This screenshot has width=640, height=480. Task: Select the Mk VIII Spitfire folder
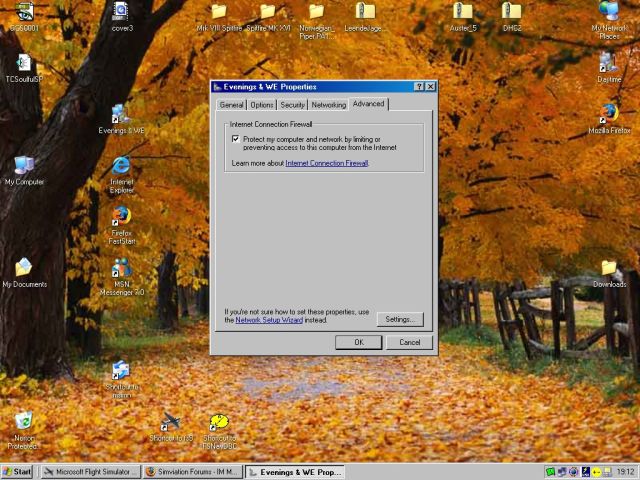click(x=219, y=11)
